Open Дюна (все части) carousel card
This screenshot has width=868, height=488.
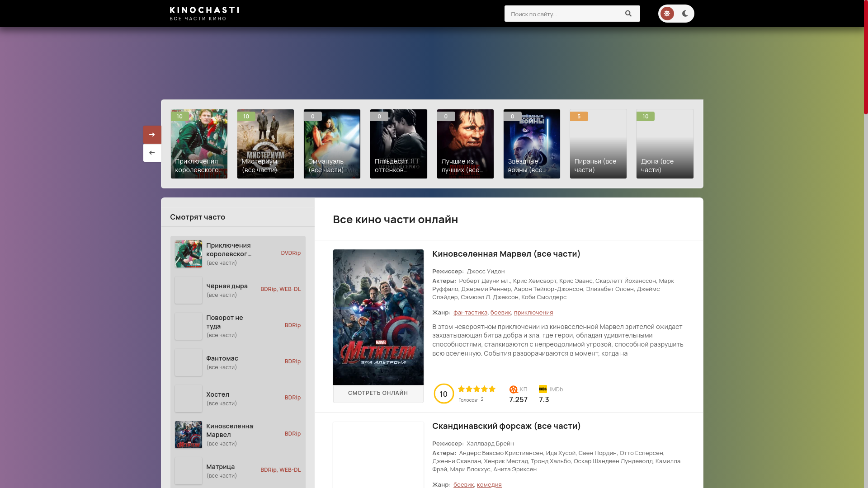pos(665,144)
